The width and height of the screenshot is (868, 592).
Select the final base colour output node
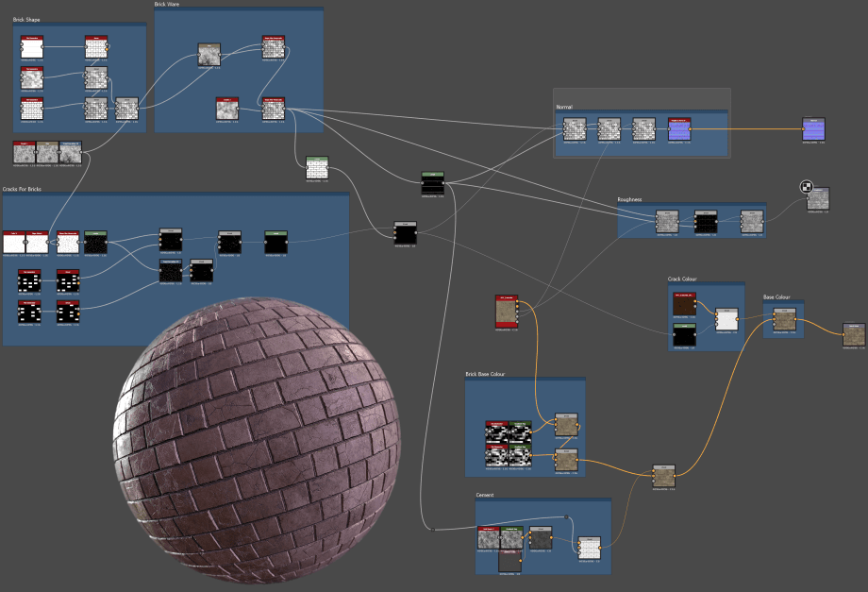pos(854,335)
